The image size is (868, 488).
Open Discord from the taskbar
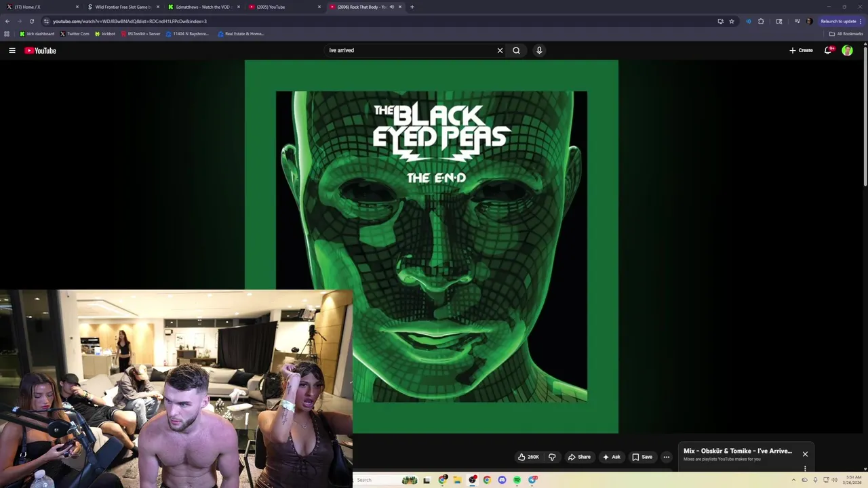click(502, 480)
